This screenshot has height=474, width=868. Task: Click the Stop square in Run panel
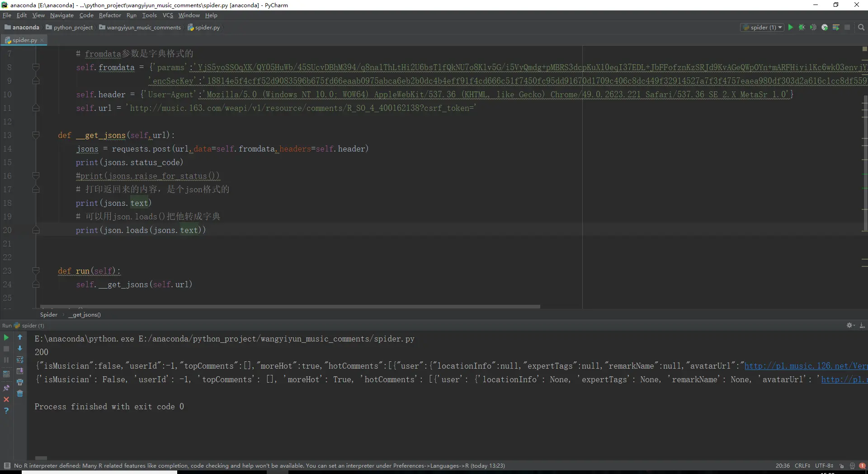6,349
